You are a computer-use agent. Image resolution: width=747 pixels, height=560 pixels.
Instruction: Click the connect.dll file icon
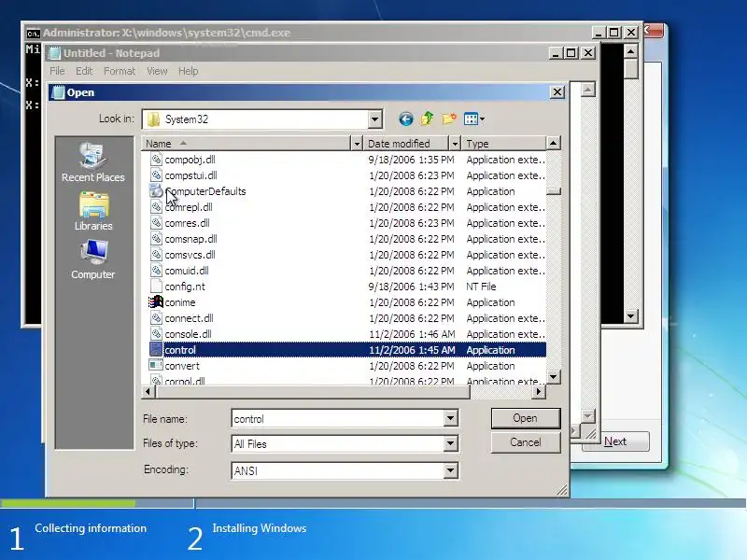tap(156, 318)
